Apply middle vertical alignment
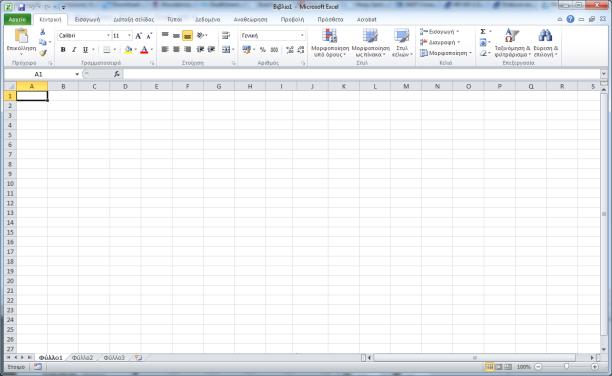This screenshot has height=376, width=612. point(176,35)
